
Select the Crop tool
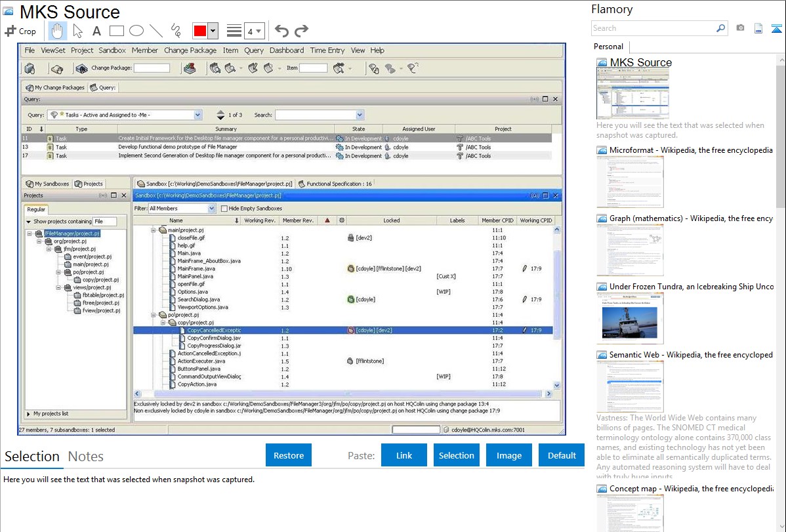click(x=20, y=31)
